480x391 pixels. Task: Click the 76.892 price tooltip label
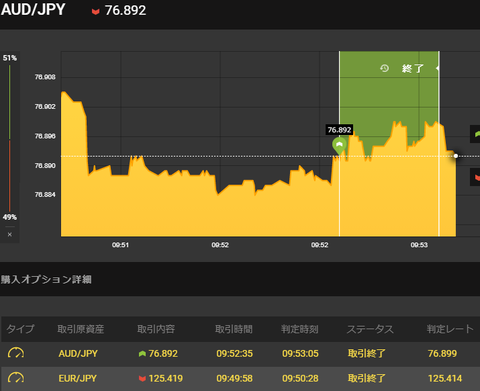(x=339, y=130)
